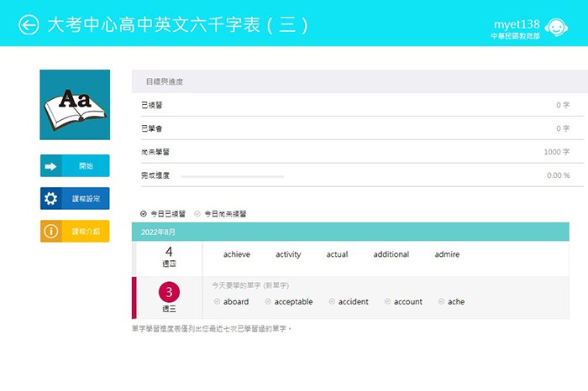This screenshot has width=588, height=391.
Task: Select the red day 3 circle
Action: point(170,293)
